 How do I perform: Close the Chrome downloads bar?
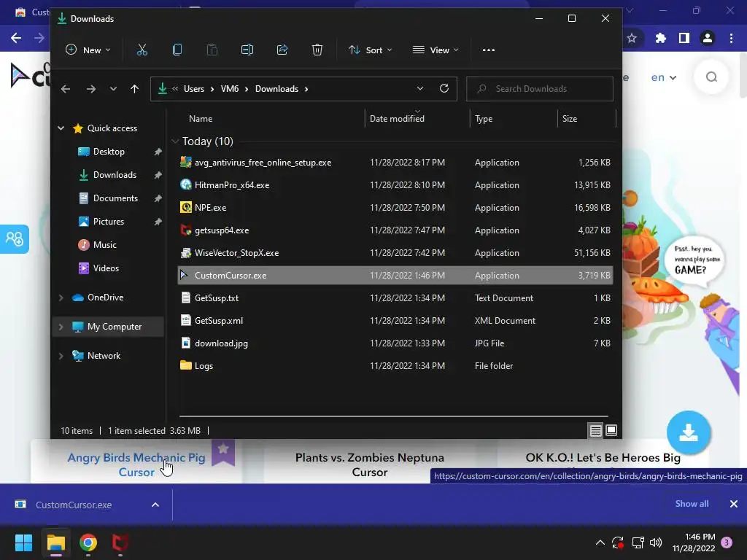coord(734,504)
